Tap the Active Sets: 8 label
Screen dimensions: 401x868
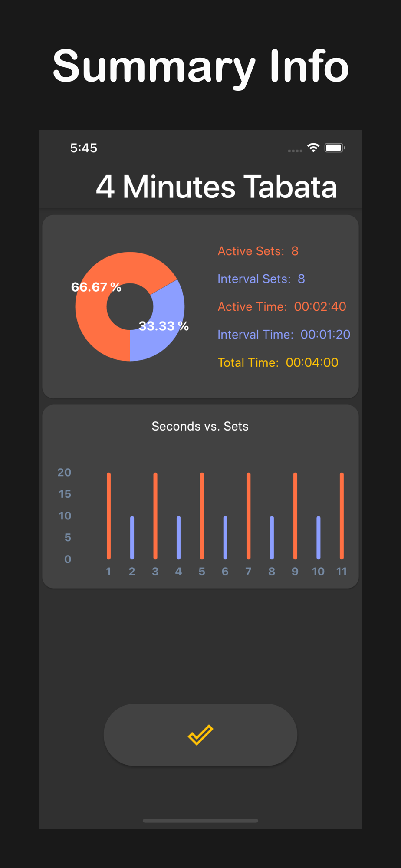pos(258,251)
